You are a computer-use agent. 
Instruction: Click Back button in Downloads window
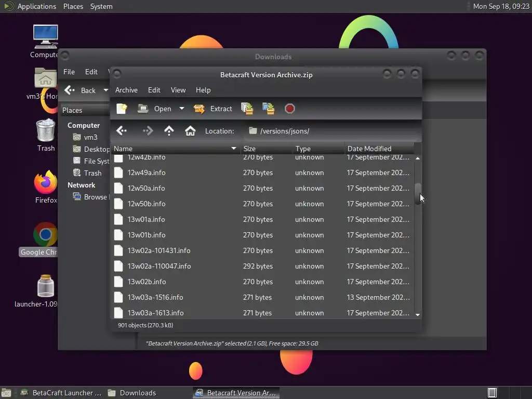point(80,90)
